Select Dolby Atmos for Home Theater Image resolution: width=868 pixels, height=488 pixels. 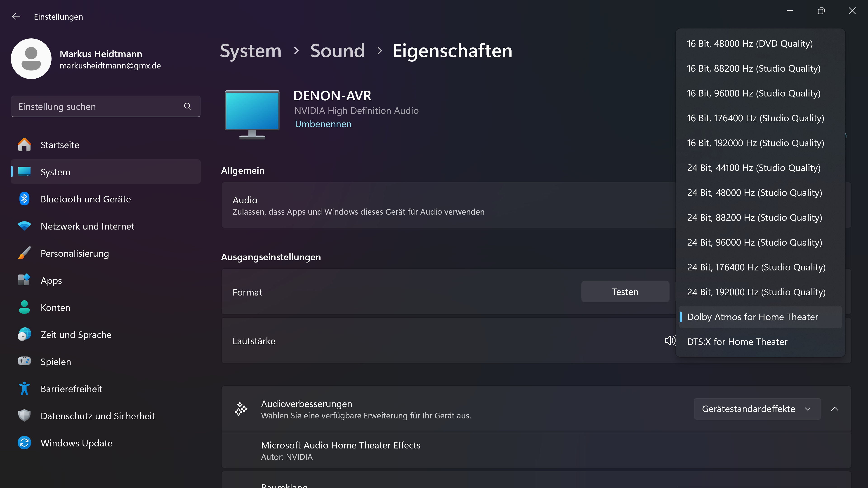(x=752, y=317)
